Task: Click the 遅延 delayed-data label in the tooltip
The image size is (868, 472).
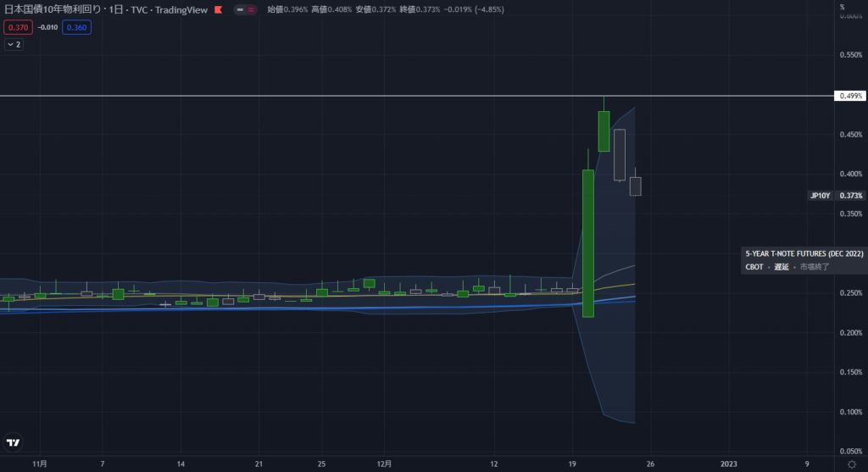Action: pos(781,266)
